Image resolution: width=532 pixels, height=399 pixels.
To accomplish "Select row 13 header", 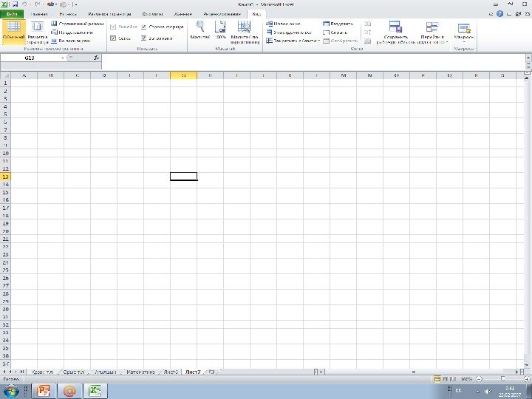I will [5, 177].
